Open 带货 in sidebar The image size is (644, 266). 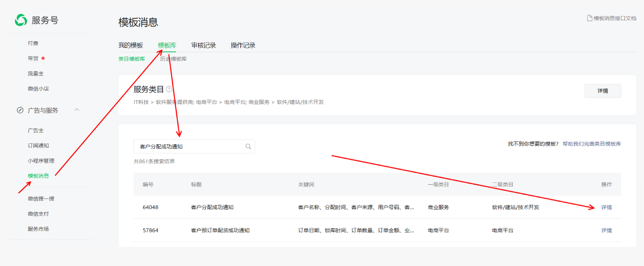33,58
